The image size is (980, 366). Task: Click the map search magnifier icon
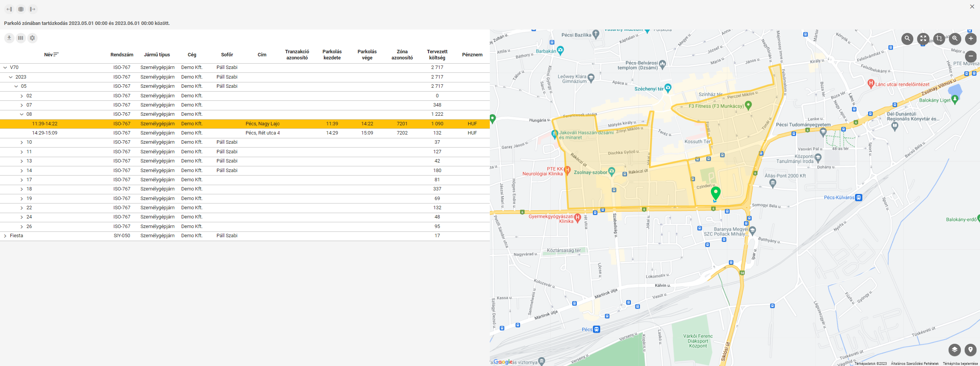pos(907,38)
